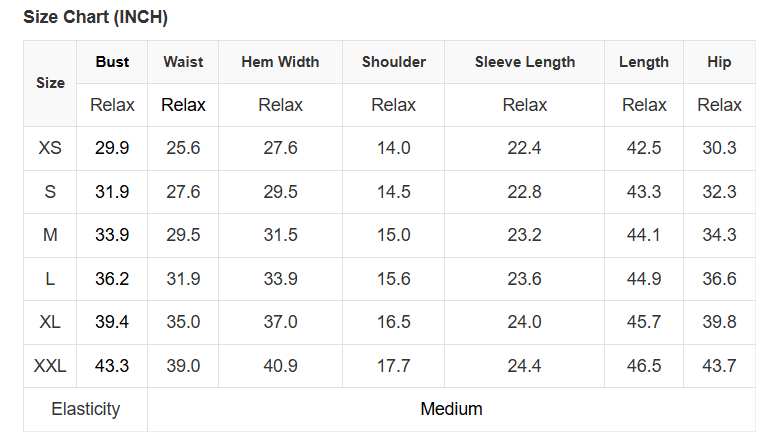Select the L sleeve length value 23.6
Viewport: 780px width, 432px height.
tap(525, 279)
